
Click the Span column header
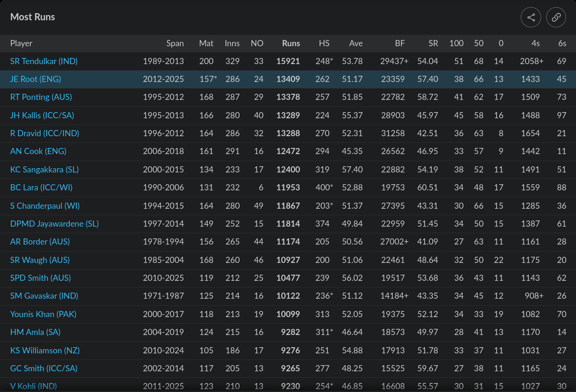pos(175,43)
